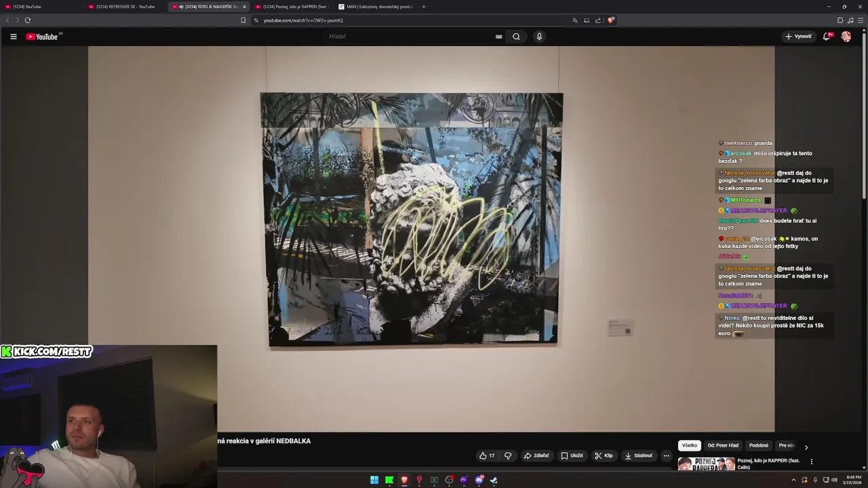868x488 pixels.
Task: Select the Podobné filter chip
Action: (759, 445)
